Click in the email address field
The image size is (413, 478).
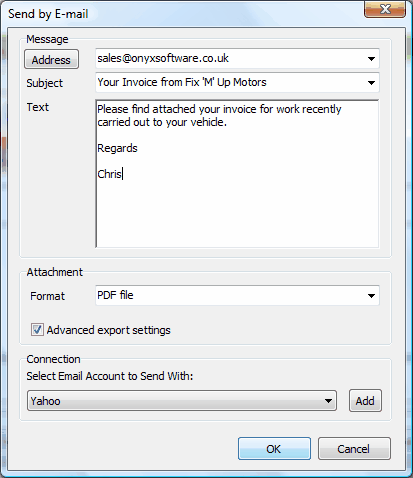(x=230, y=59)
